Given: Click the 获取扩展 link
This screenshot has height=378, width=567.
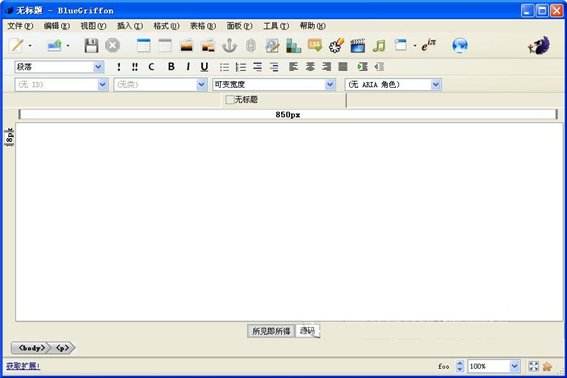Looking at the screenshot, I should [x=23, y=366].
